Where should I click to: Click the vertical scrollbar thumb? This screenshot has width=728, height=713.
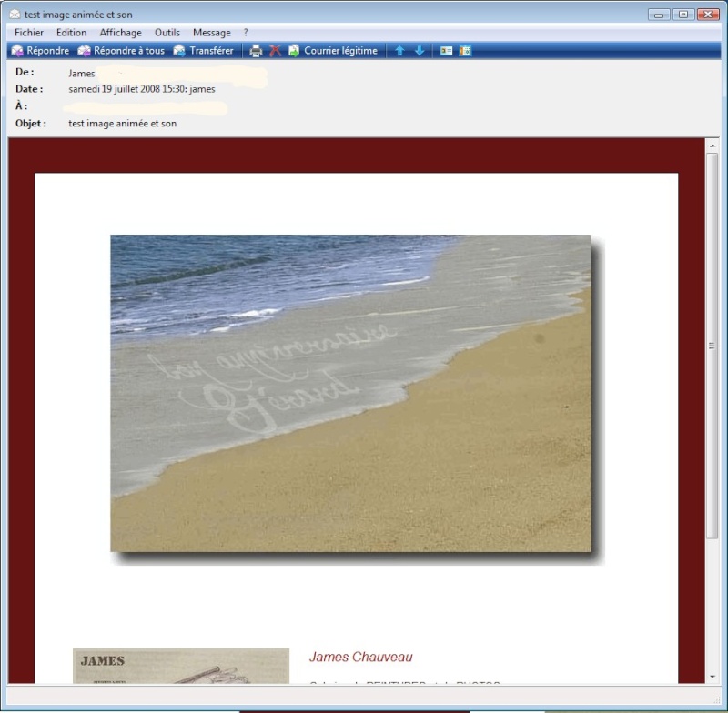[713, 346]
